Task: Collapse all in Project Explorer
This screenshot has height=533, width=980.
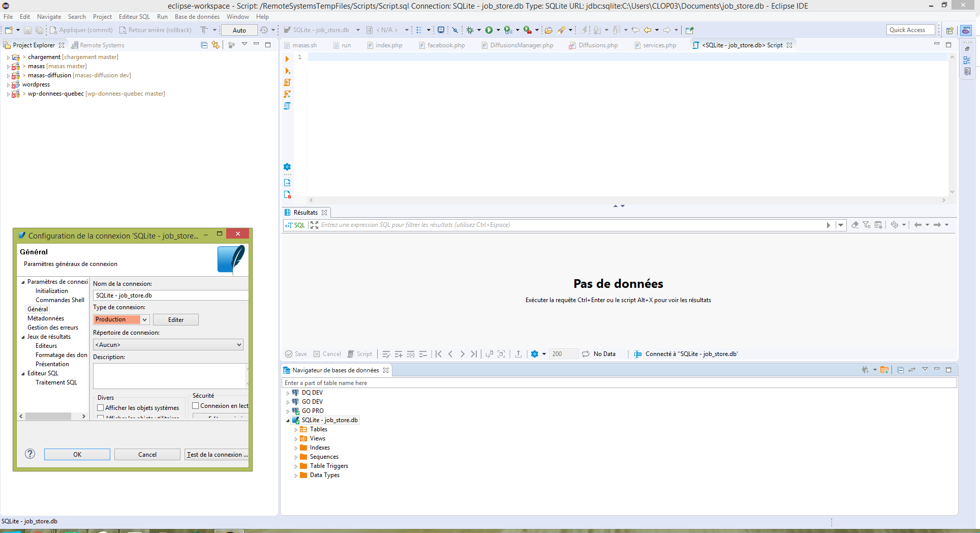Action: click(204, 45)
